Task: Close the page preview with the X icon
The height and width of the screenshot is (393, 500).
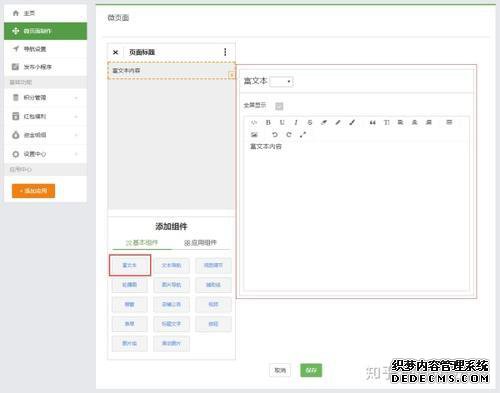Action: [115, 52]
